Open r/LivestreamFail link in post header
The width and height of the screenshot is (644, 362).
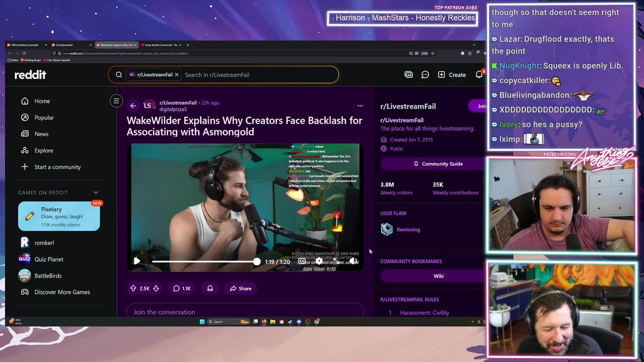[x=178, y=103]
